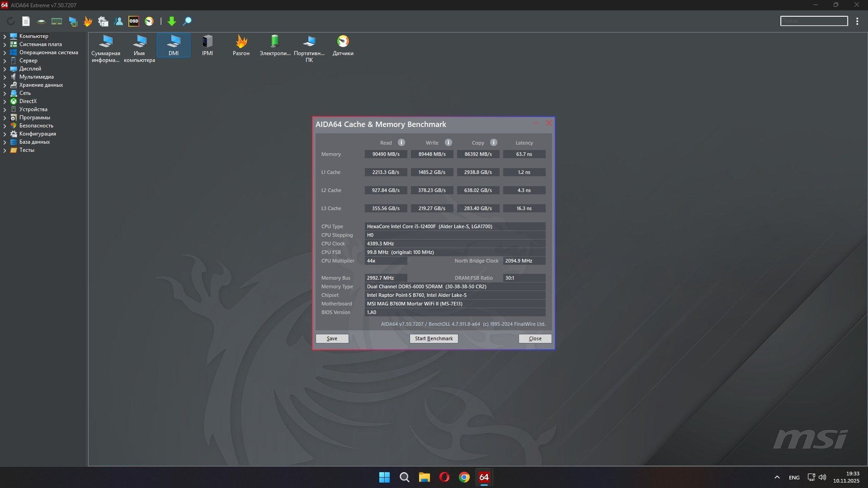
Task: Click the search input field at top right
Action: (814, 21)
